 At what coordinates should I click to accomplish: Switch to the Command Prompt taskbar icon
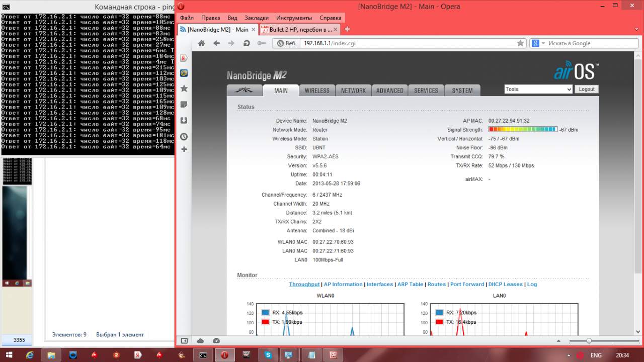[203, 355]
